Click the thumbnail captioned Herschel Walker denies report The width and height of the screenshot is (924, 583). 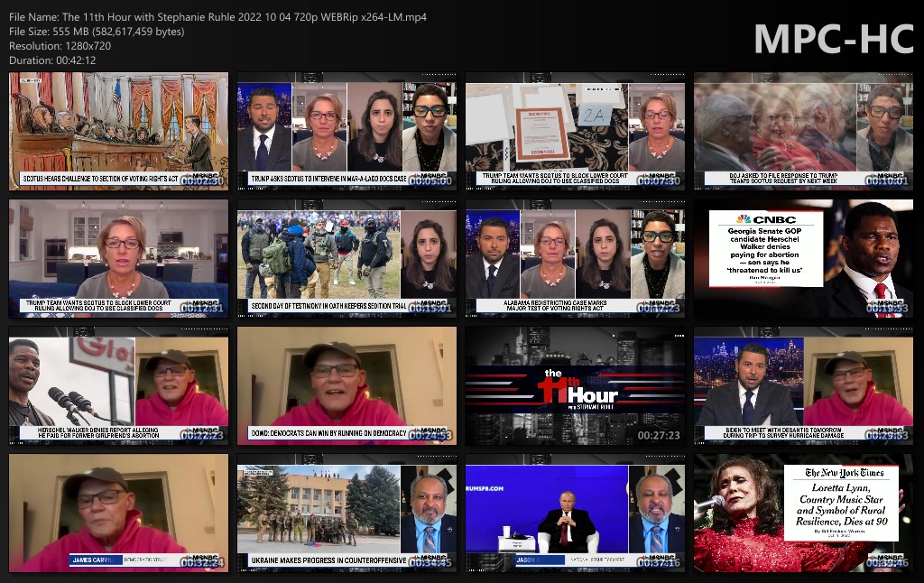point(118,386)
